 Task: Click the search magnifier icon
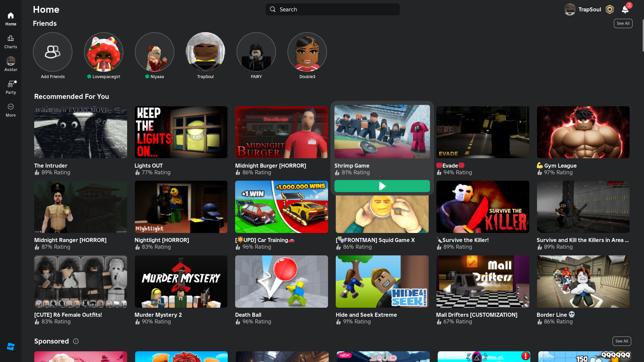click(x=273, y=9)
